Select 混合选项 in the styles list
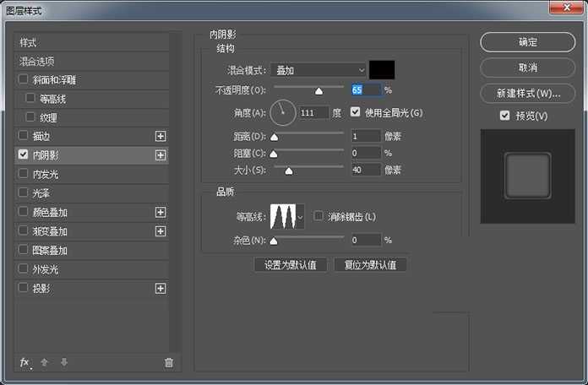Viewport: 588px width, 385px height. pos(38,62)
